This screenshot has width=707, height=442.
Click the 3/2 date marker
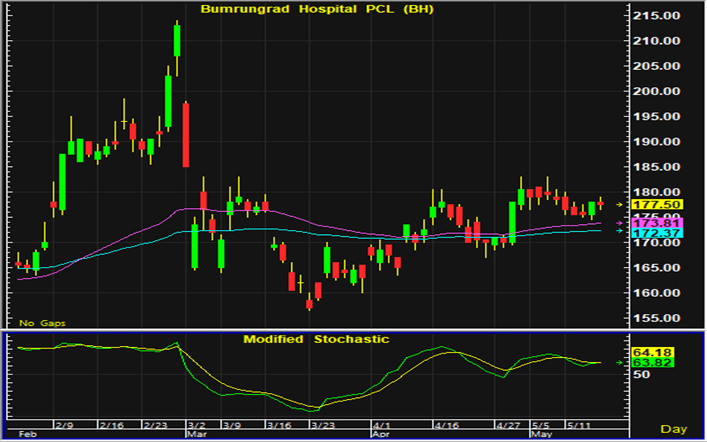[x=197, y=426]
